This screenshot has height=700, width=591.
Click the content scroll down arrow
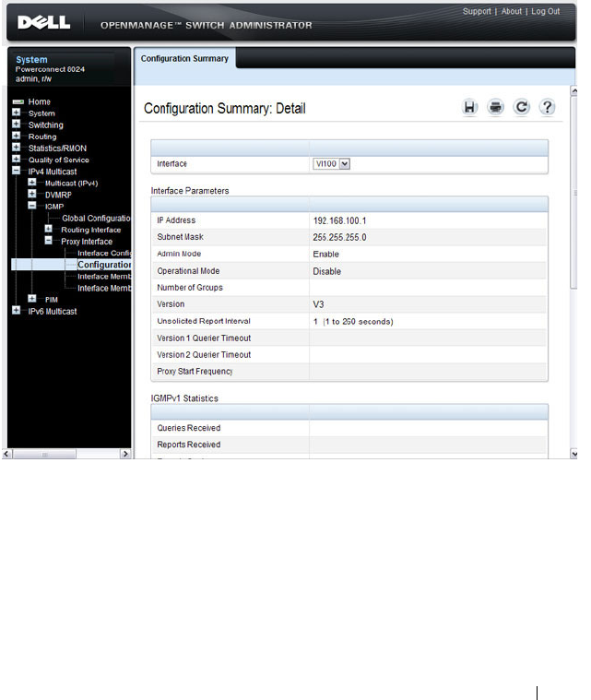(x=574, y=454)
